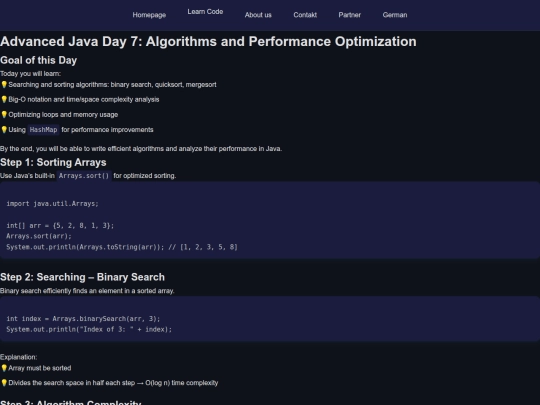Screen dimensions: 540x405
Task: Click the 'Explanation:' label
Action: (18, 357)
